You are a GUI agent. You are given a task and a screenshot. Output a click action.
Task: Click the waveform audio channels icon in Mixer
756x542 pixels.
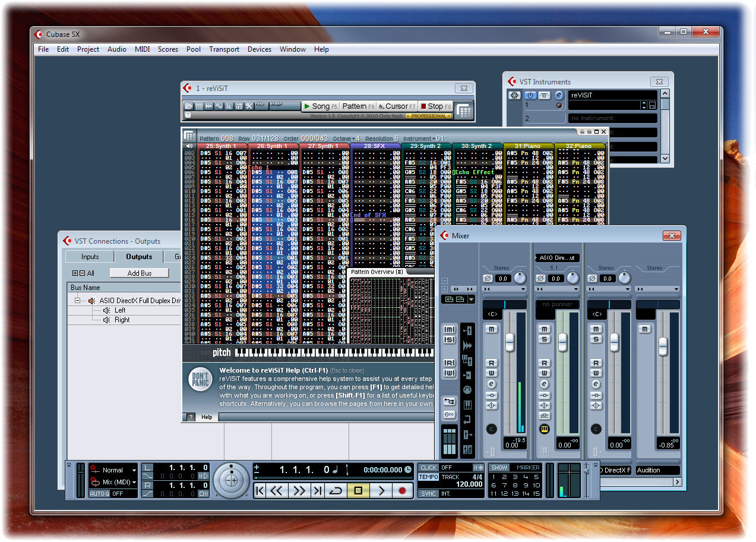pyautogui.click(x=467, y=345)
